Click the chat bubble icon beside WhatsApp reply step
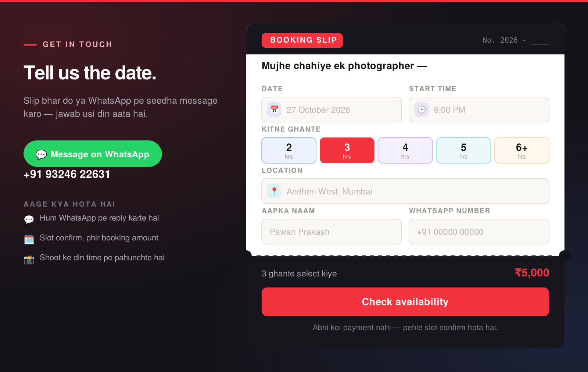Screen dimensions: 588x372 coord(29,219)
